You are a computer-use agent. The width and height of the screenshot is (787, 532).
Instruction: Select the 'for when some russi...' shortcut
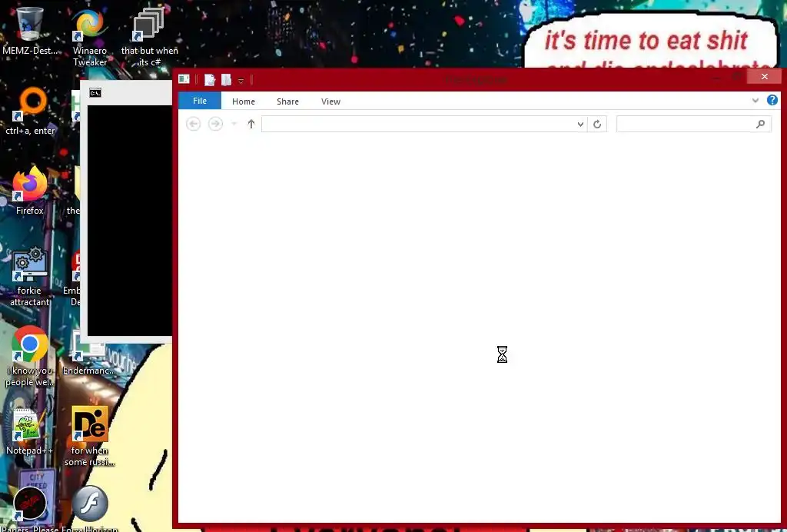click(x=90, y=436)
